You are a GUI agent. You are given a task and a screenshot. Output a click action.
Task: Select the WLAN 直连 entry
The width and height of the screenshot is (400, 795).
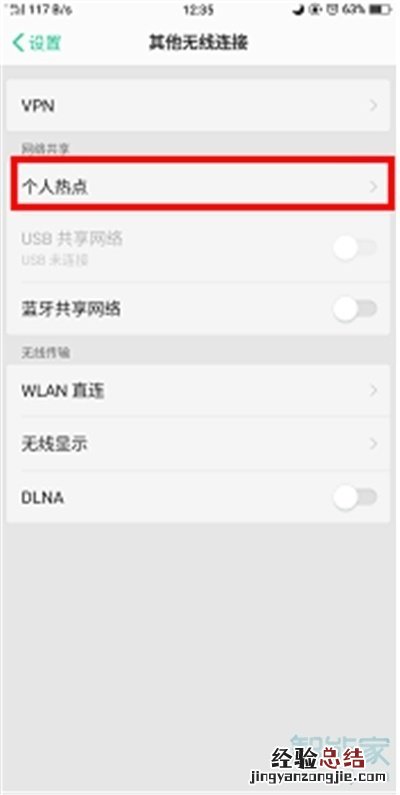coord(198,390)
